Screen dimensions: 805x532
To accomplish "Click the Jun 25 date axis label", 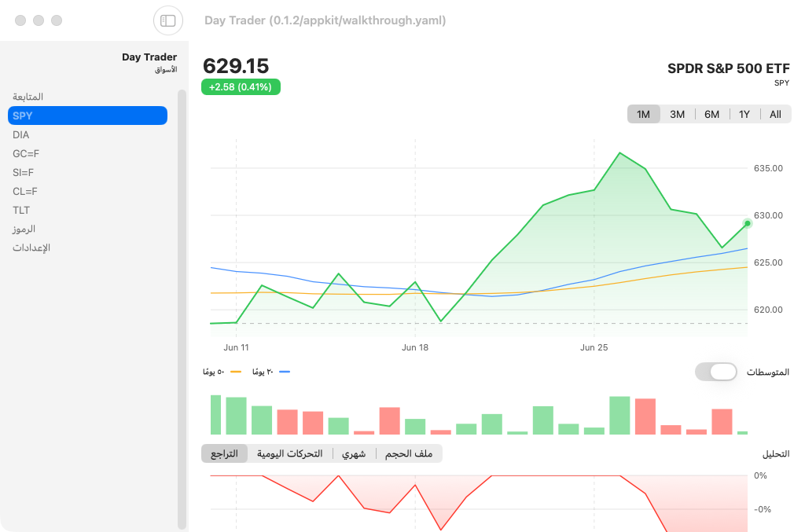I will 594,347.
